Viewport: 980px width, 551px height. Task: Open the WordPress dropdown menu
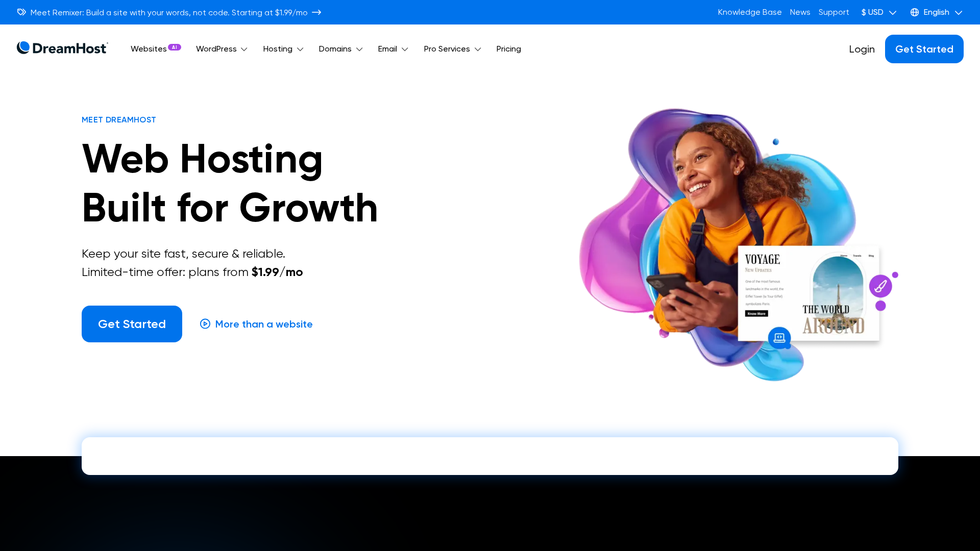[222, 49]
